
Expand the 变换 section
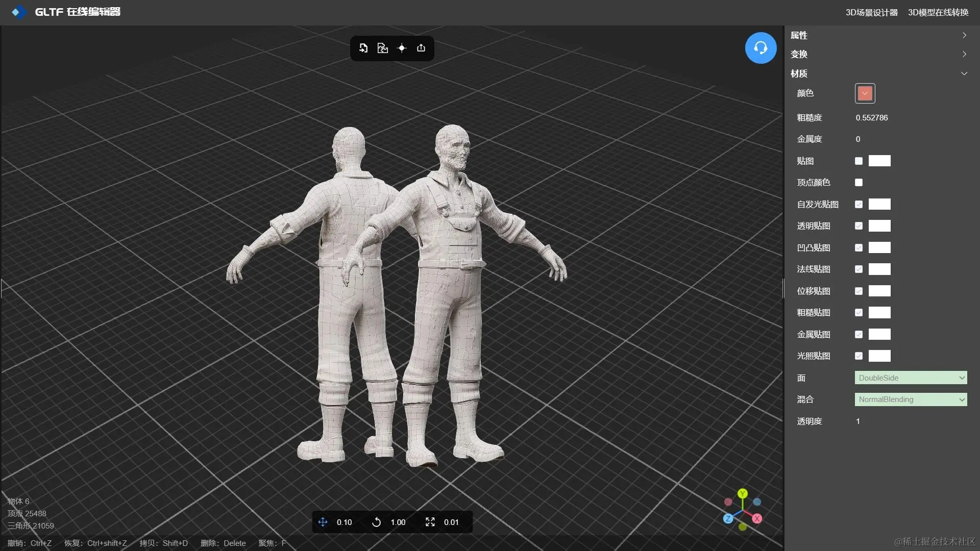[x=878, y=54]
